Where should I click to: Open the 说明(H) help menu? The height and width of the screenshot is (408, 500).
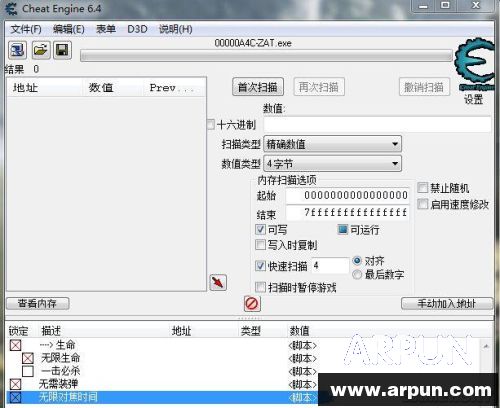coord(176,29)
